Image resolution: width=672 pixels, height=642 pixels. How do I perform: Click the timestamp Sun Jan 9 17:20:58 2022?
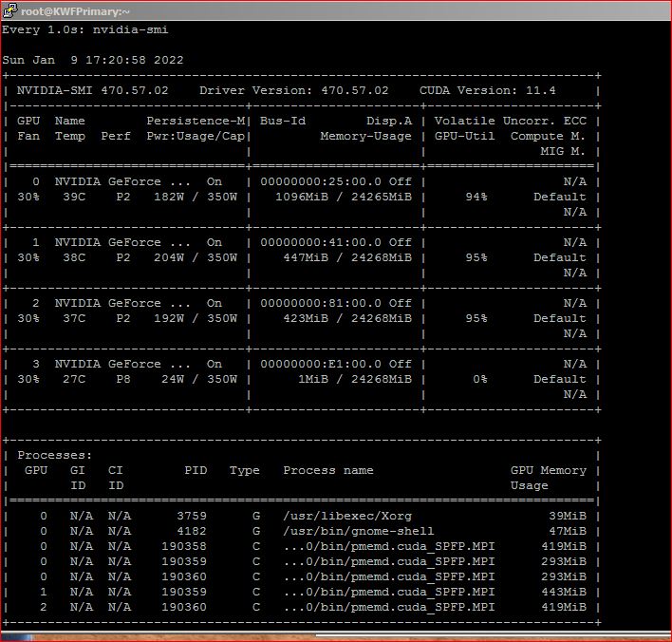click(x=93, y=60)
